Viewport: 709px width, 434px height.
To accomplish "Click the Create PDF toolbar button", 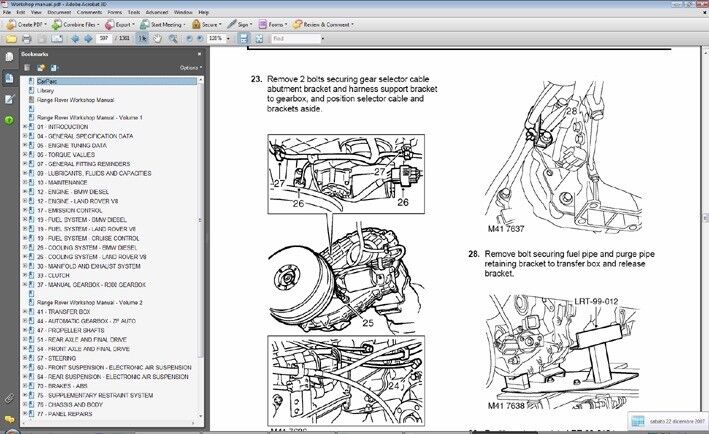I will pyautogui.click(x=26, y=24).
